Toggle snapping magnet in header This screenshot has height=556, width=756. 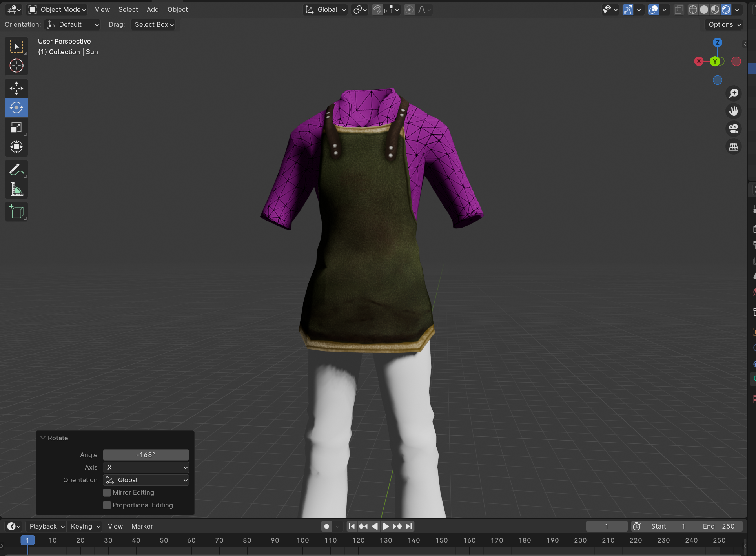pos(377,10)
